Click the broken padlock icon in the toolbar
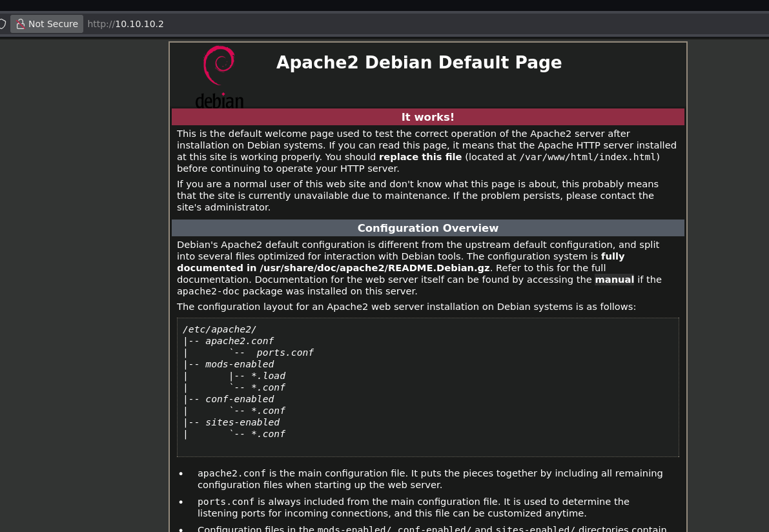The height and width of the screenshot is (532, 769). (20, 23)
